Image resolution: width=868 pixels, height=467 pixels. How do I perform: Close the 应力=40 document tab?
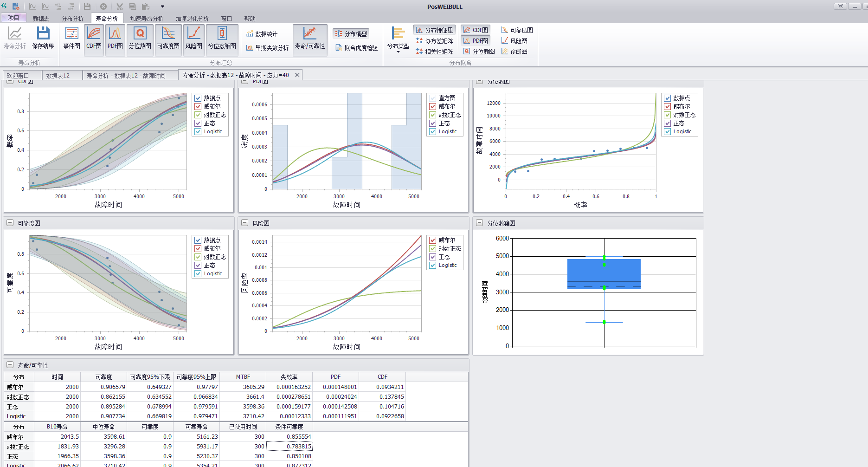coord(297,75)
